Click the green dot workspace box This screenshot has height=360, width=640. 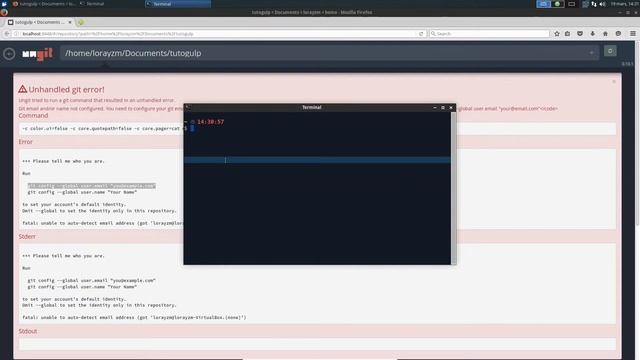(557, 4)
